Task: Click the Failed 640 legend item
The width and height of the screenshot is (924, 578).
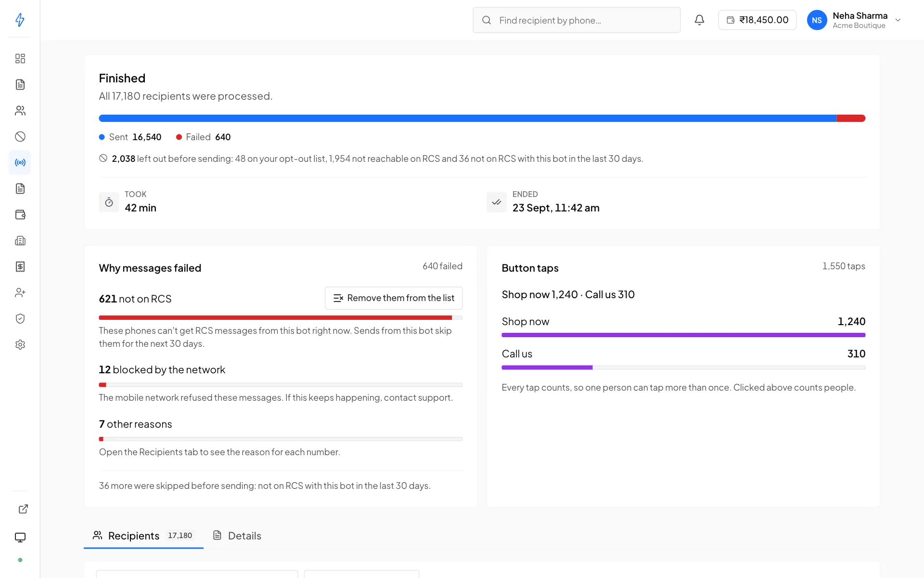Action: coord(203,137)
